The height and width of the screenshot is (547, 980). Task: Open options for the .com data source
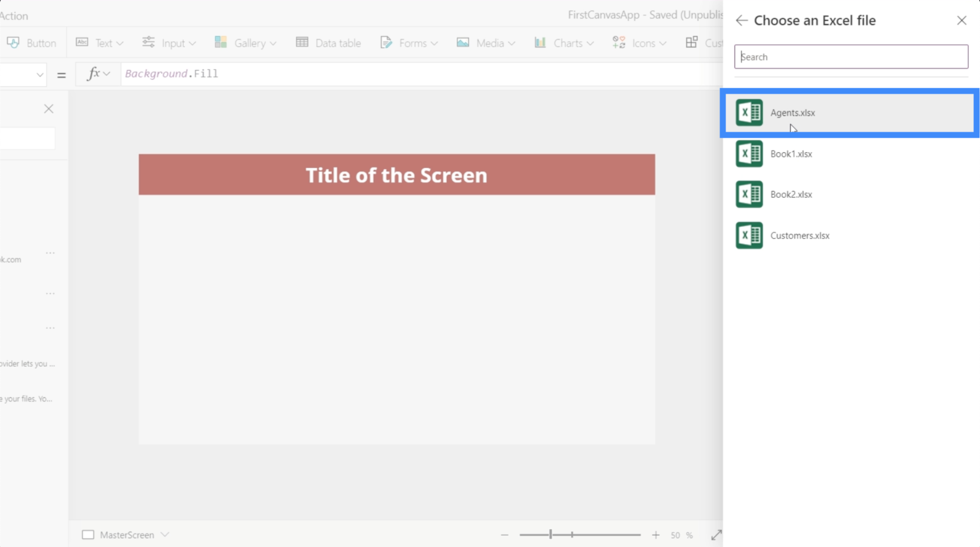pos(50,253)
